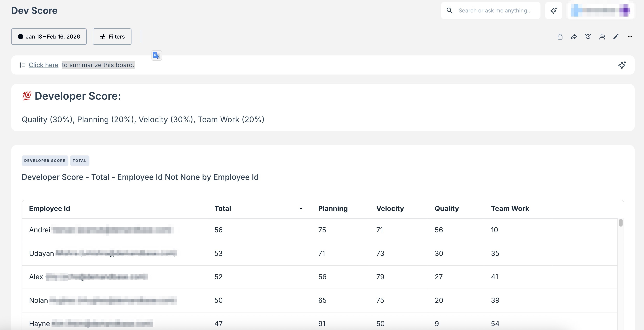Screen dimensions: 644x330
Task: Select the TOTAL tag
Action: click(x=79, y=161)
